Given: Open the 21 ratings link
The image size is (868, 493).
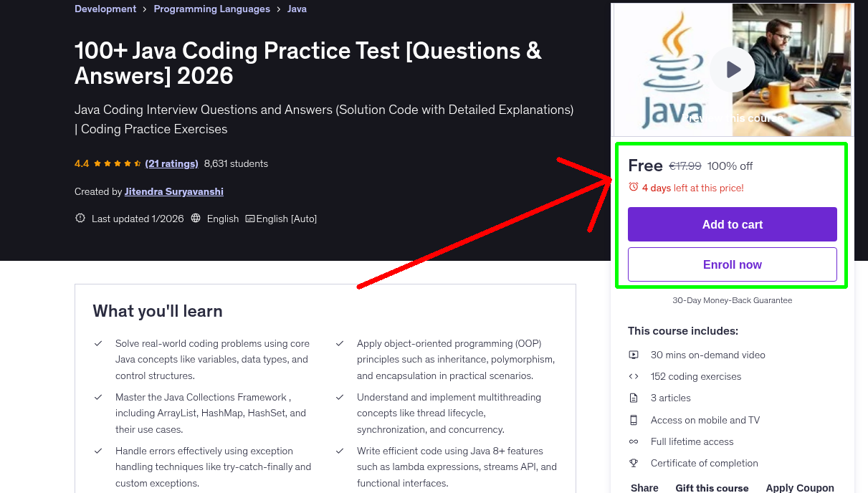Looking at the screenshot, I should click(171, 163).
